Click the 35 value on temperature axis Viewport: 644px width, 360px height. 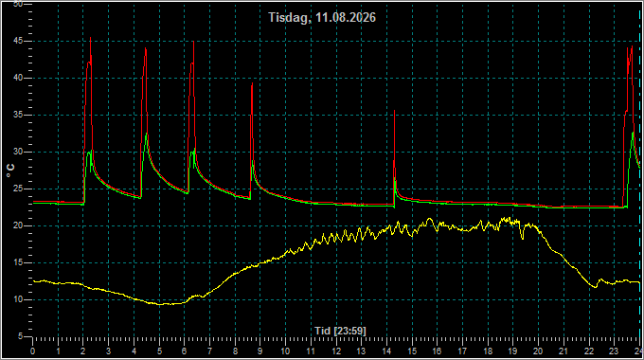coord(18,115)
